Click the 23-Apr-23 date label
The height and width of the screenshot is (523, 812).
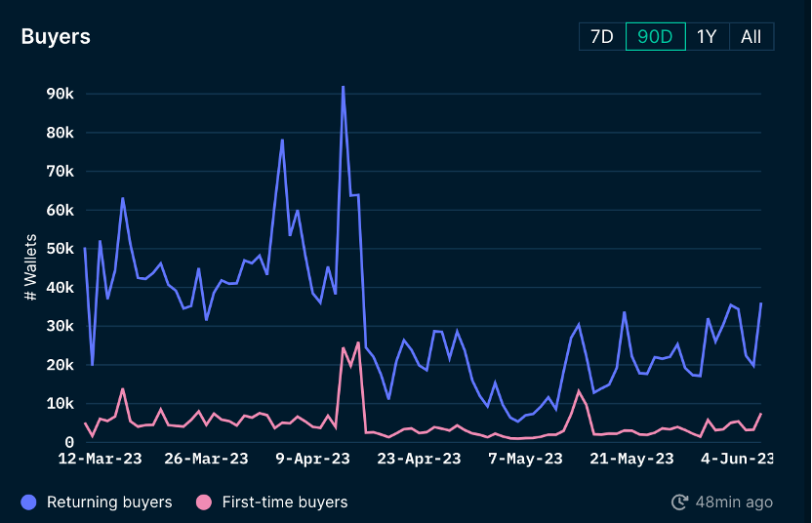point(419,459)
